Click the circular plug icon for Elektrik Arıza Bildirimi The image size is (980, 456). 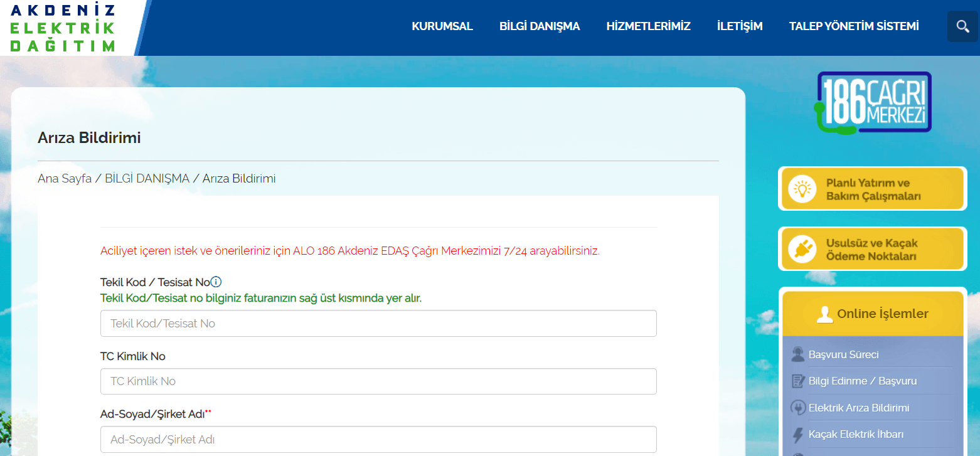[x=798, y=407]
